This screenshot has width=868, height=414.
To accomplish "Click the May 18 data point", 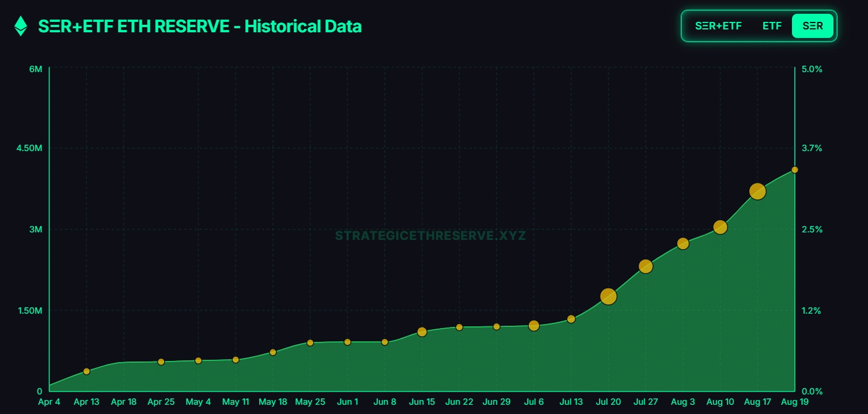I will [273, 352].
